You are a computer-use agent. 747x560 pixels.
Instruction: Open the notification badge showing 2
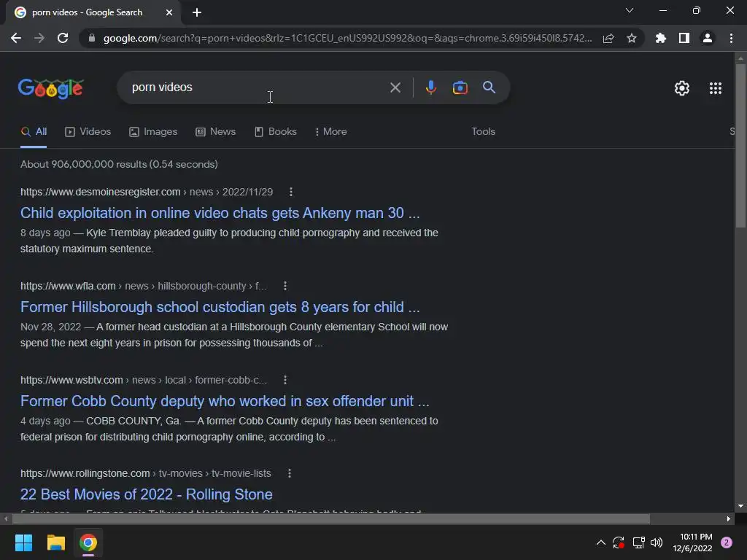click(x=727, y=542)
